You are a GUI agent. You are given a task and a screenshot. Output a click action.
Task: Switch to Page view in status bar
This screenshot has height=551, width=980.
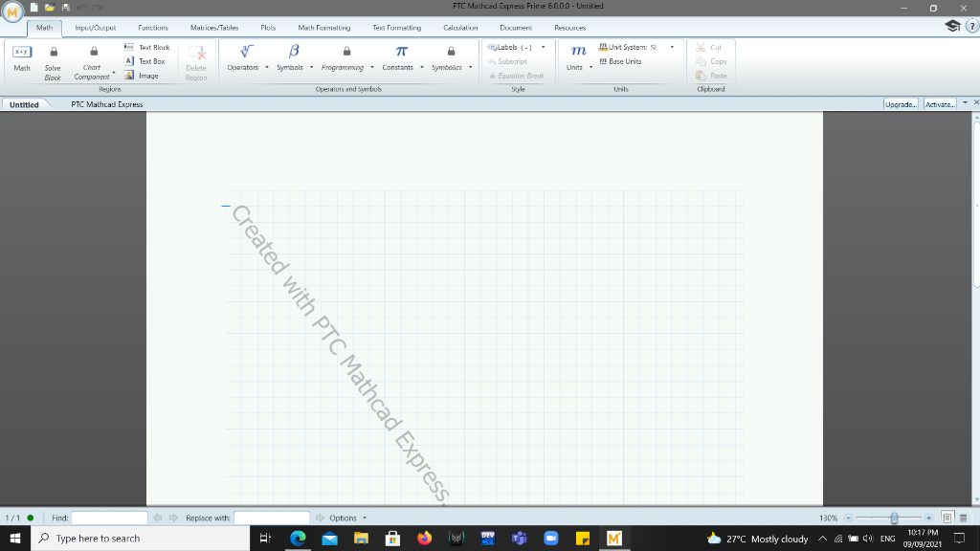[x=947, y=518]
